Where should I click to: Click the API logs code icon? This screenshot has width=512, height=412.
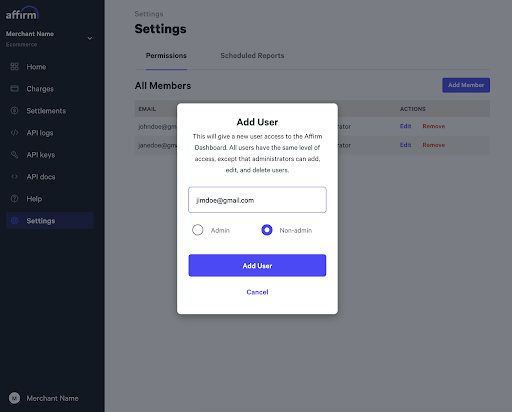14,133
